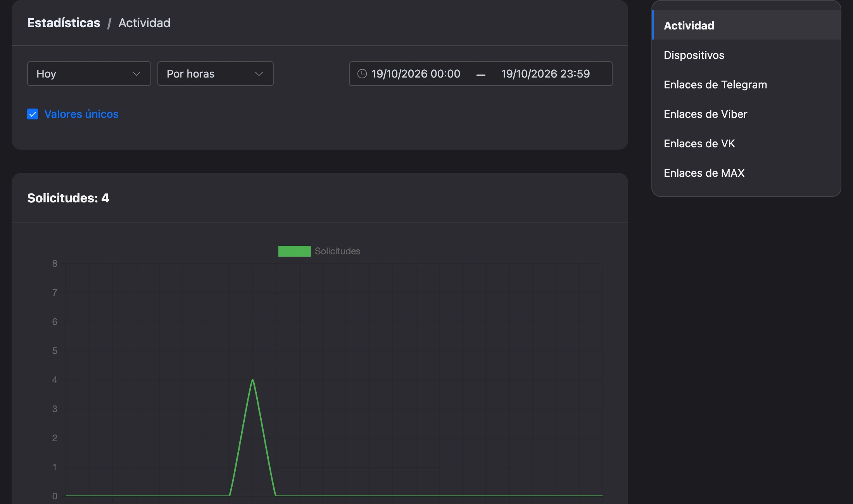
Task: Click the clock icon in date range field
Action: (x=362, y=74)
